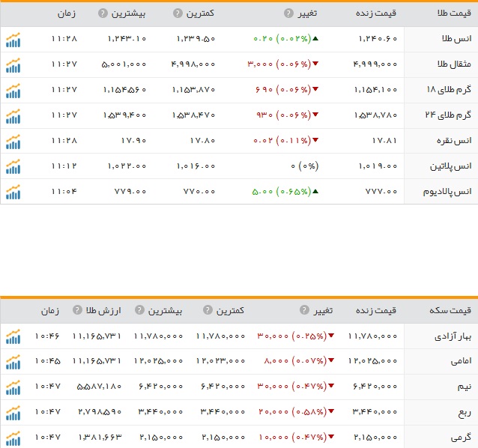Click مثقال طلا highest price ۵,۰۰۱,۰۰۰

[x=124, y=64]
